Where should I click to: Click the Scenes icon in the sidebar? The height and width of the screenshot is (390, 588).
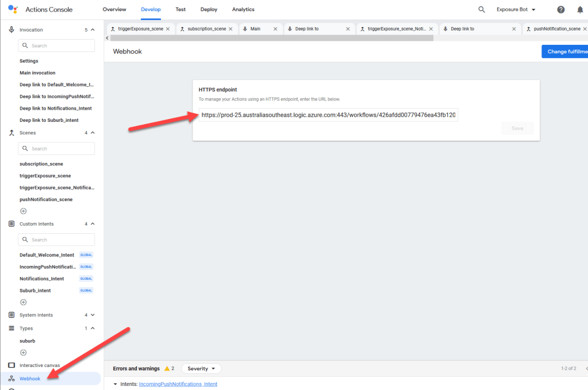point(10,132)
